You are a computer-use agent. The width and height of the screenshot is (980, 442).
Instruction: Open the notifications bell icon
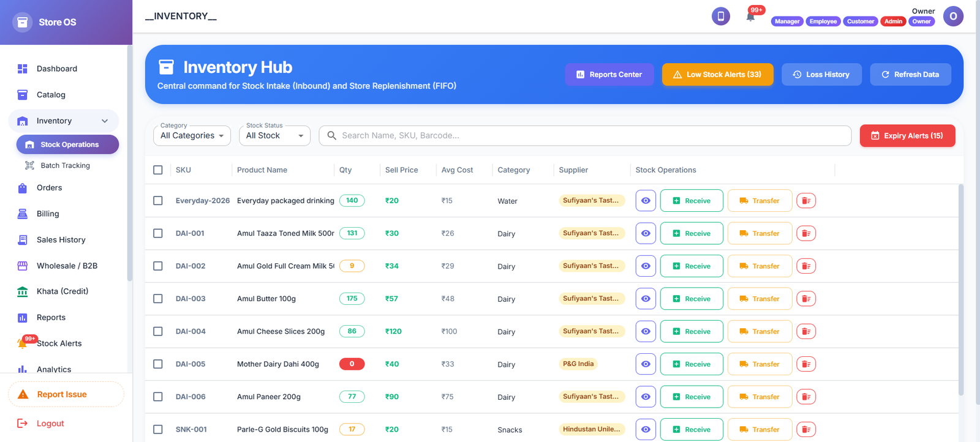click(750, 17)
